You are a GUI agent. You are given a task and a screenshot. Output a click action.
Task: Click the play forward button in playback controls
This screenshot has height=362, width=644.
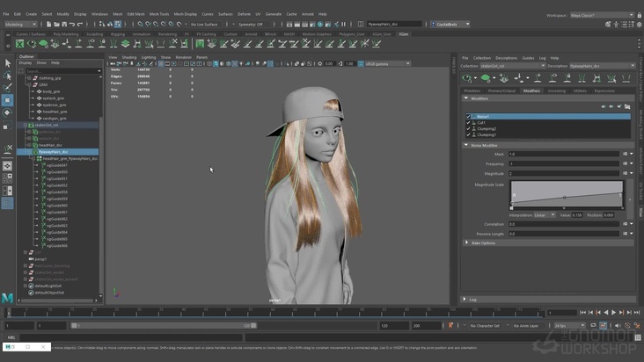coord(613,312)
